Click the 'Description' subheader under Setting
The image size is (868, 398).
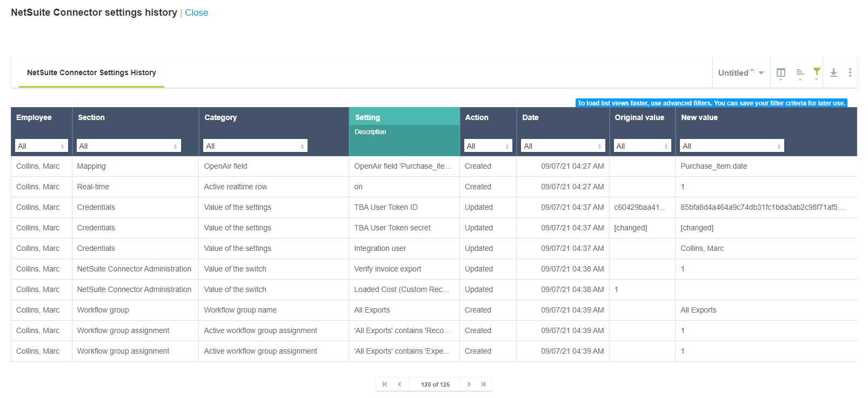click(x=370, y=132)
